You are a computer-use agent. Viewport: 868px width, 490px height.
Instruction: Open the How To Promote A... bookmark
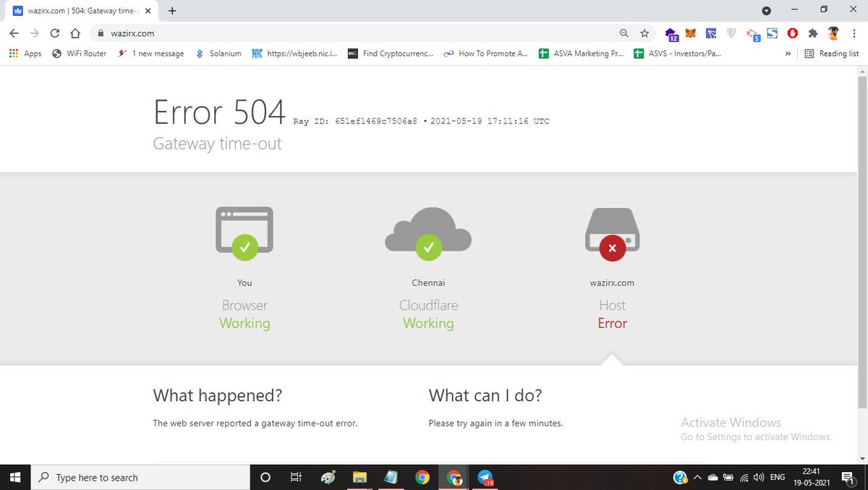point(486,53)
